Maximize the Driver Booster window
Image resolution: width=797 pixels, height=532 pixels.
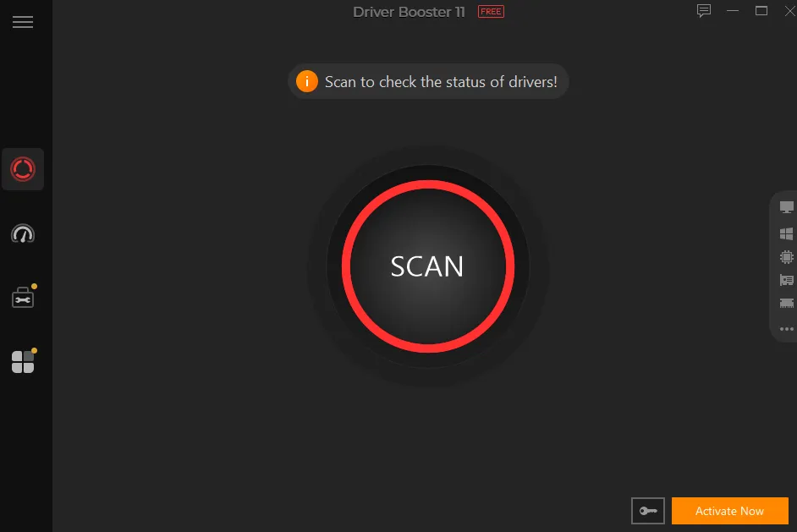coord(761,11)
